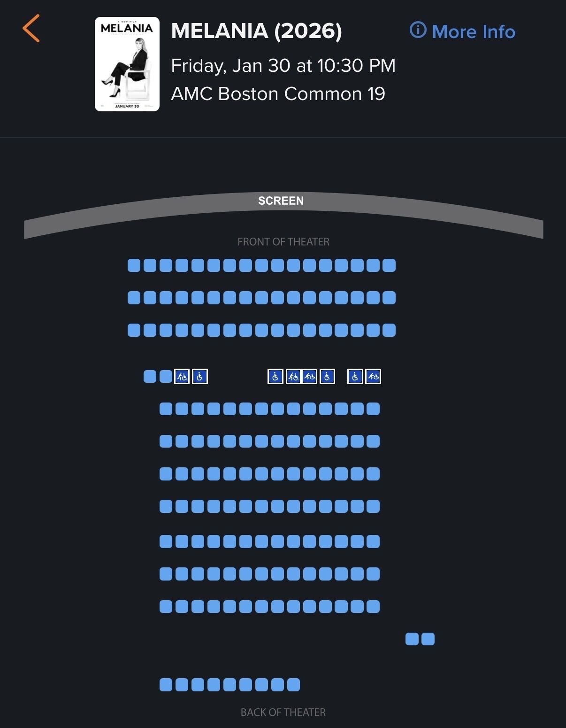Select the last seat in third row
The image size is (566, 728).
click(389, 330)
